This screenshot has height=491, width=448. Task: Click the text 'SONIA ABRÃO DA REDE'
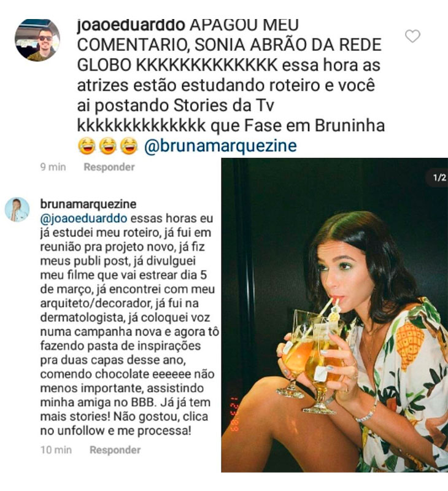(x=288, y=45)
